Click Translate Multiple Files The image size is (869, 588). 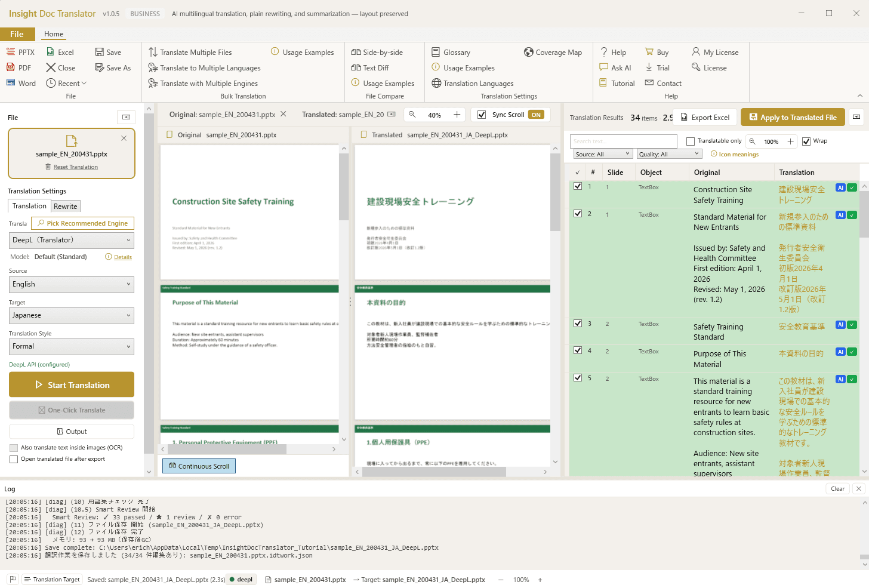[x=190, y=52]
